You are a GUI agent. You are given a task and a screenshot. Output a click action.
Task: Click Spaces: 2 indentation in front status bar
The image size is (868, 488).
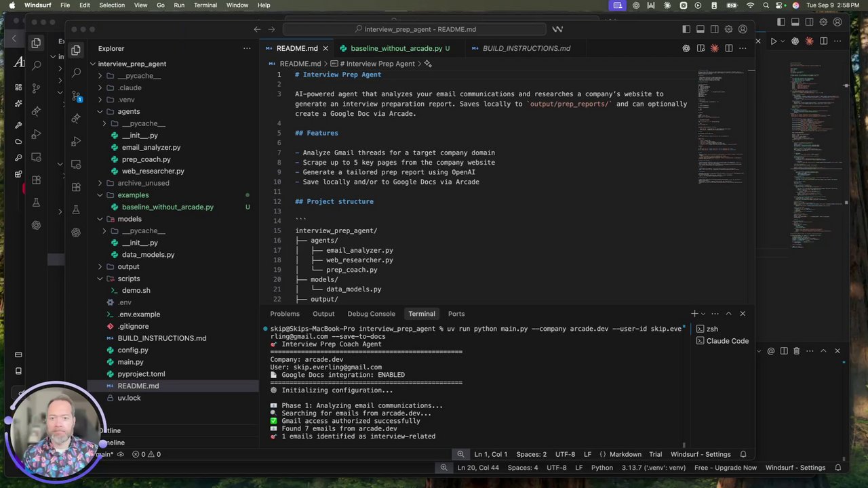click(x=531, y=454)
